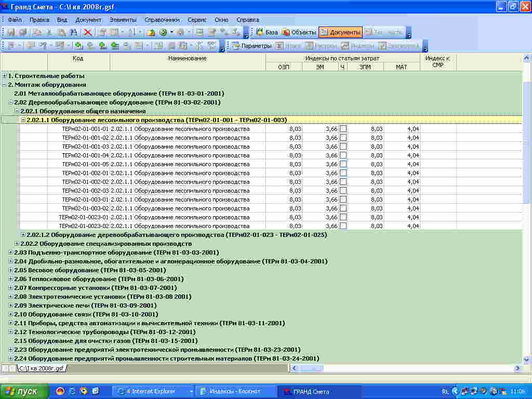This screenshot has height=399, width=532.
Task: Toggle the Ч checkbox in ТЕРм02-01-002-03 row
Action: tap(343, 191)
